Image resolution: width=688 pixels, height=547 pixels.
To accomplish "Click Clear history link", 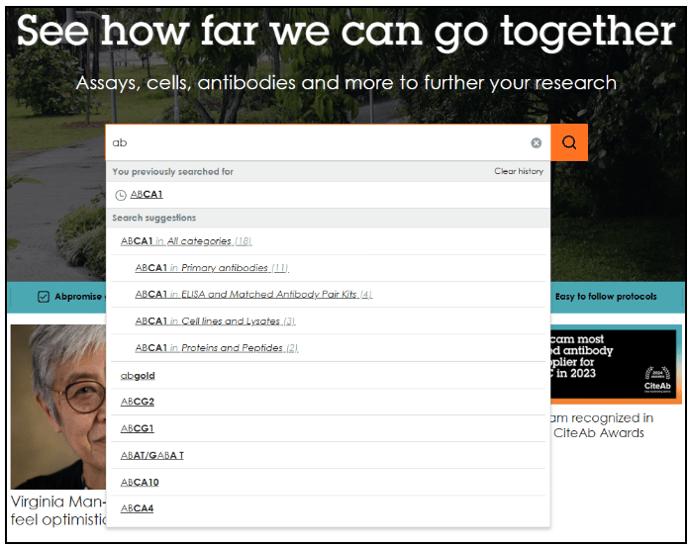I will click(519, 171).
